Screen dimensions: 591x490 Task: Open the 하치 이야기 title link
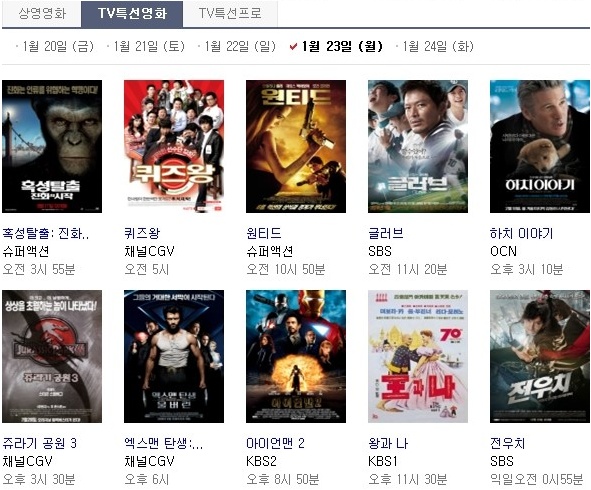[521, 233]
